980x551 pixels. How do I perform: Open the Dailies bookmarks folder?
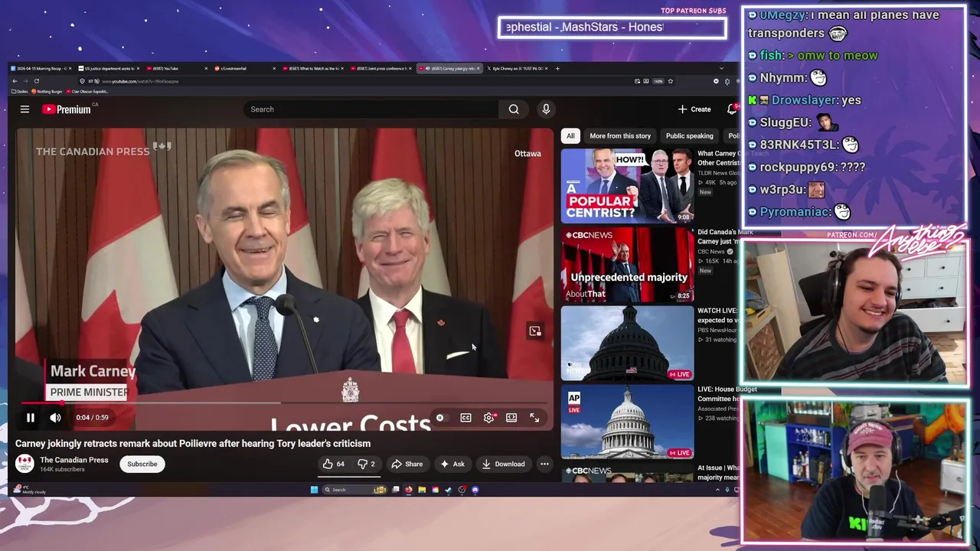click(20, 91)
